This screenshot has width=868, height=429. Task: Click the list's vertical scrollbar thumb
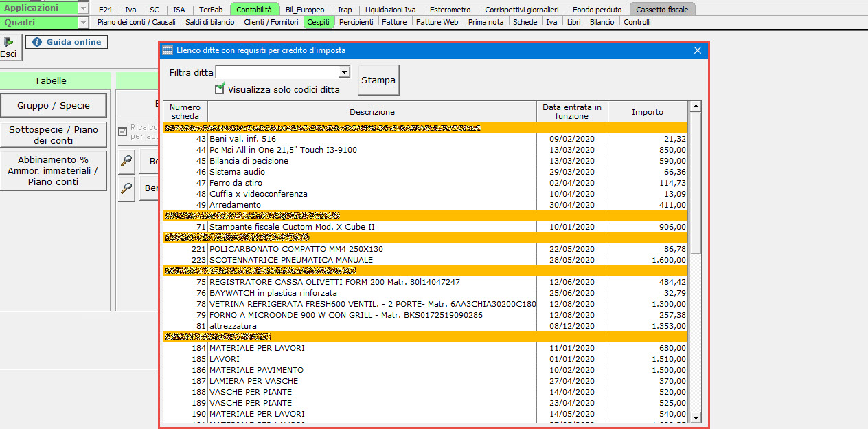696,182
